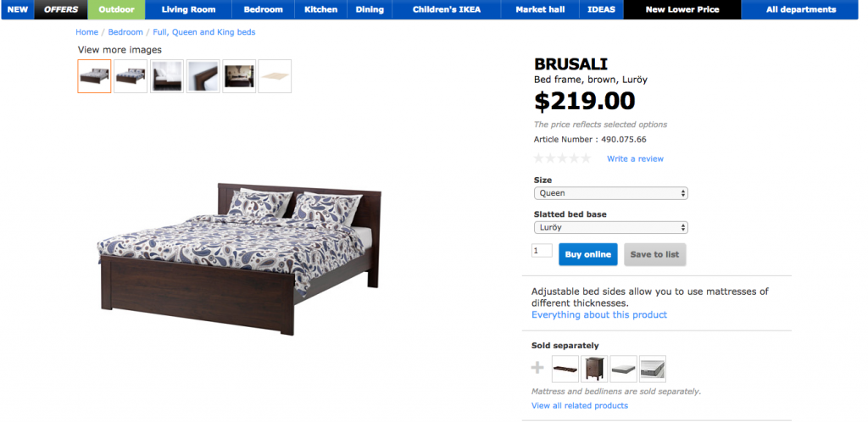The width and height of the screenshot is (868, 422).
Task: Select the last mattress icon under Sold separately
Action: 653,369
